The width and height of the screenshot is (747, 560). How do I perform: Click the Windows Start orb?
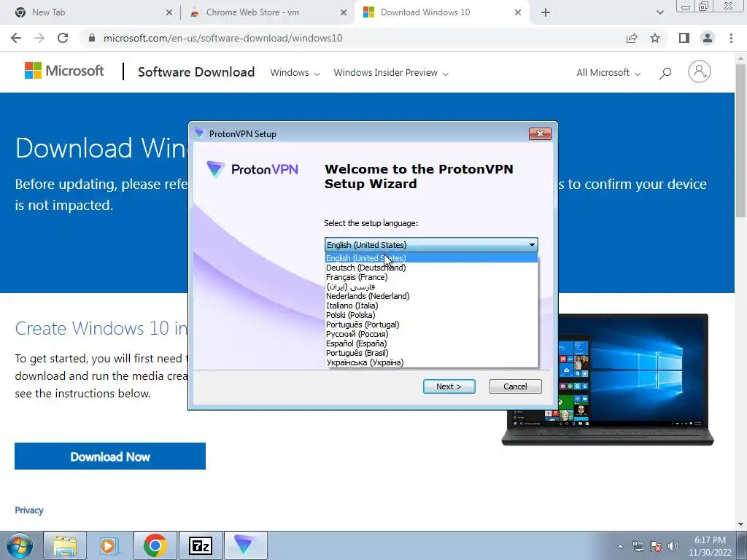20,545
